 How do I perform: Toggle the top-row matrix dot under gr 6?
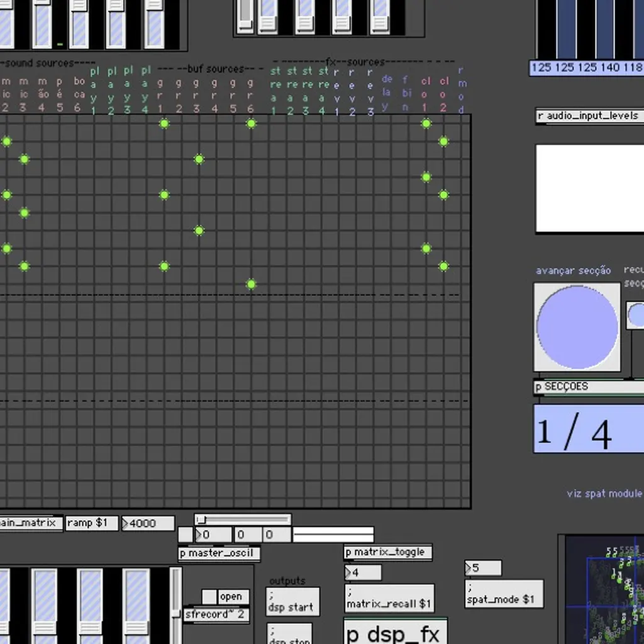tap(251, 124)
